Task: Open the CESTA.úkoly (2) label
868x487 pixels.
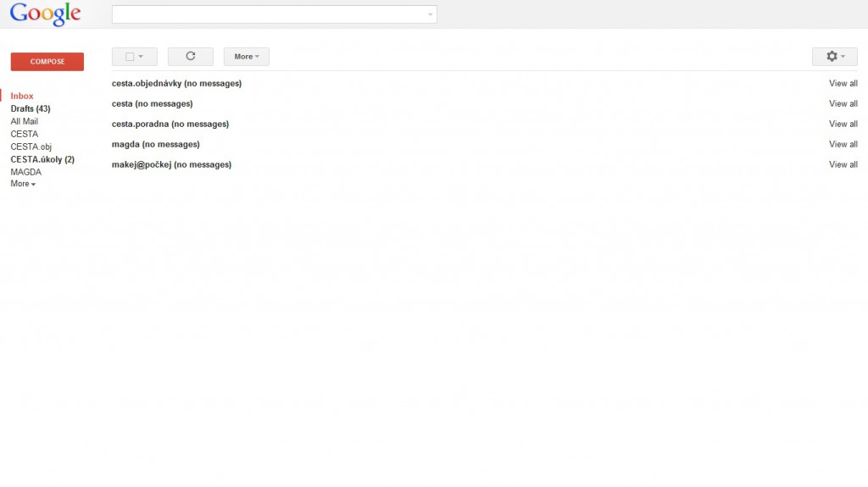Action: coord(42,159)
